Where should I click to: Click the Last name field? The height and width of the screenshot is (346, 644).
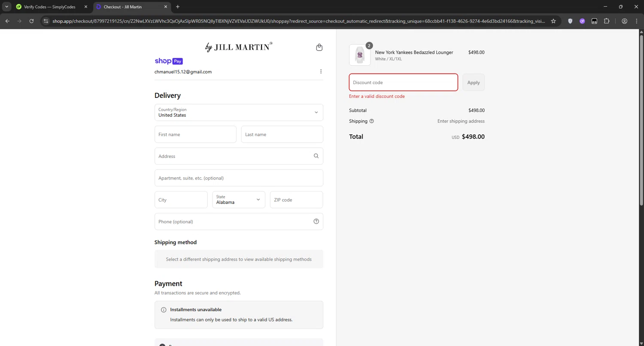pos(282,134)
